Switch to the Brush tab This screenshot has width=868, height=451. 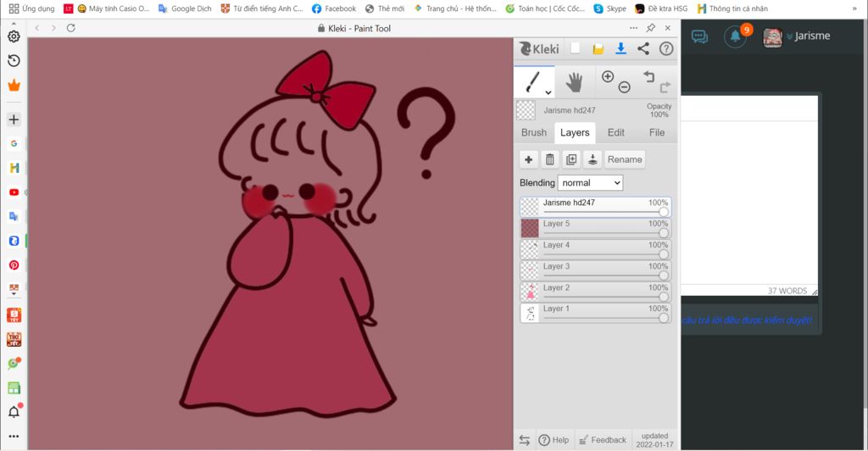tap(534, 133)
